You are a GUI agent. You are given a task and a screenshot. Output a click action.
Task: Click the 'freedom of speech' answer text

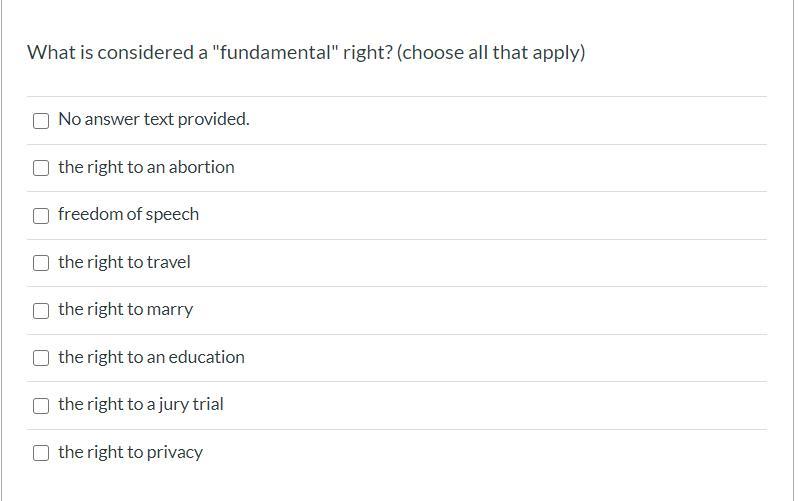pos(128,214)
